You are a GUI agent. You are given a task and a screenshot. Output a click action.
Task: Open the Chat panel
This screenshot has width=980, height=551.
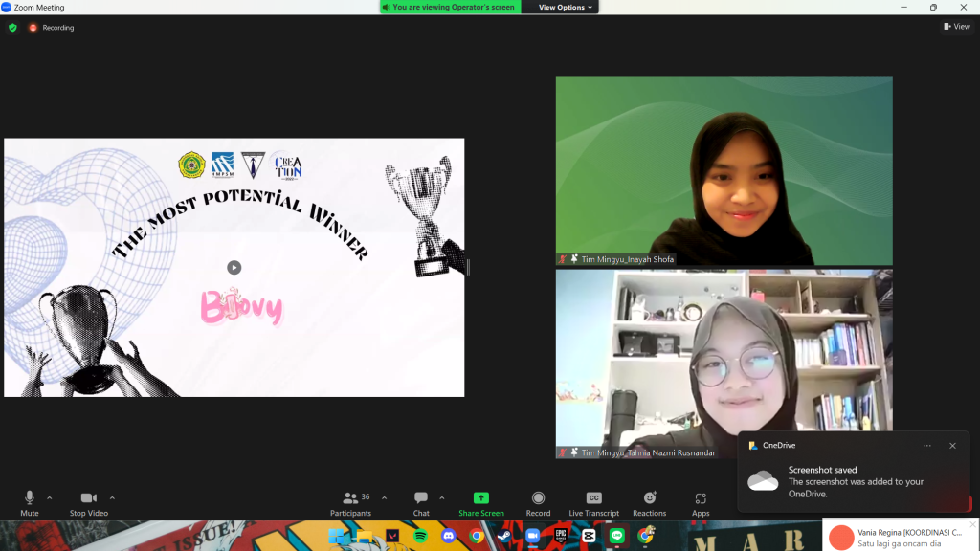[421, 502]
